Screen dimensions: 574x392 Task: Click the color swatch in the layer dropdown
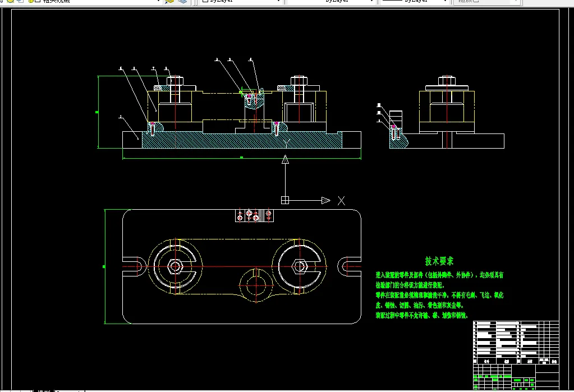pos(37,1)
